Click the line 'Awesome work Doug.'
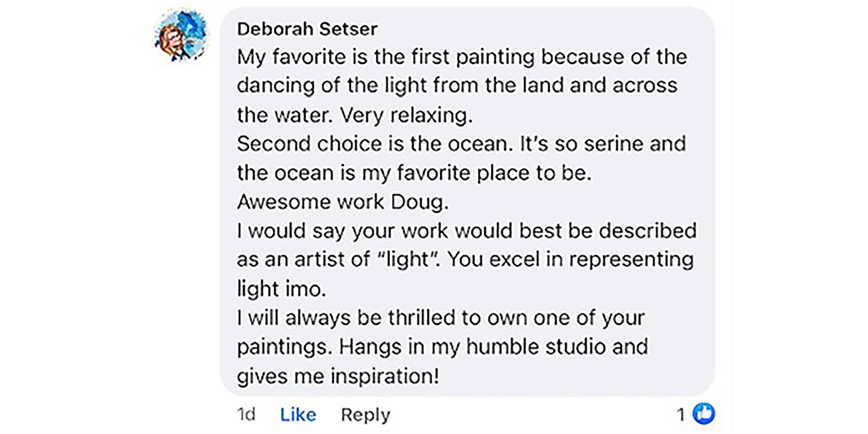 pos(342,202)
